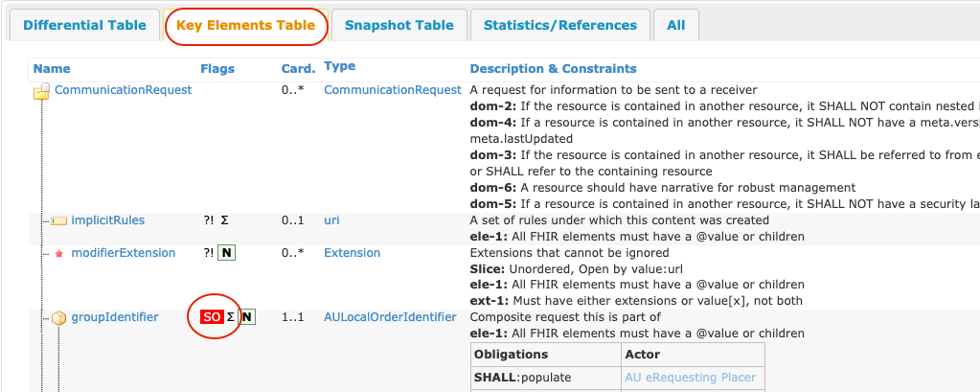Click the implicitRules element icon
Screen dimensions: 980x392
pos(59,220)
